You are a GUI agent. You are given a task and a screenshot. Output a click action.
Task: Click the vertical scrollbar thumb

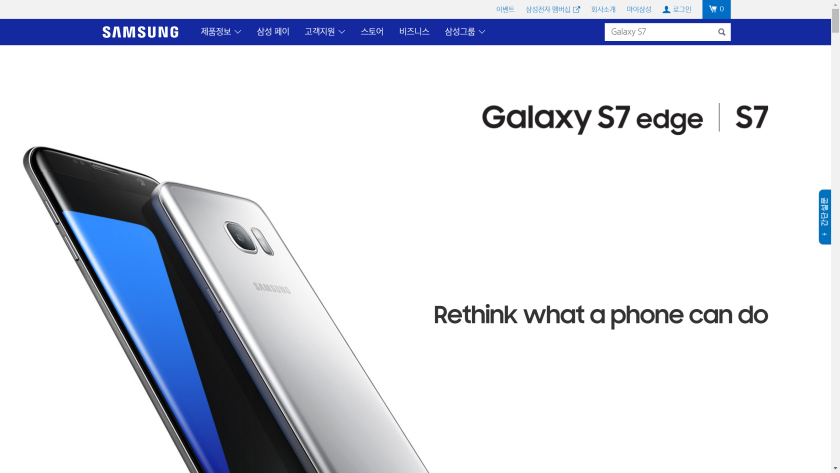(x=835, y=20)
